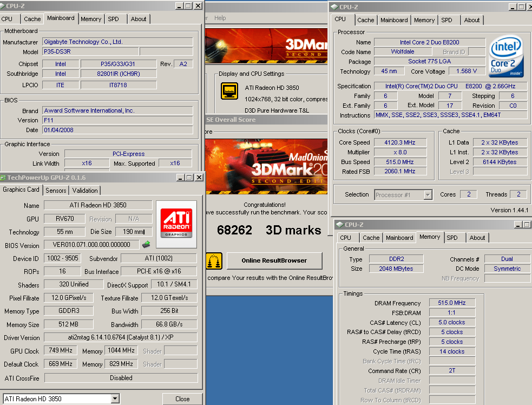Viewport: 532px width, 405px height.
Task: Click the BIOS chip icon in GPU-Z
Action: (x=146, y=244)
